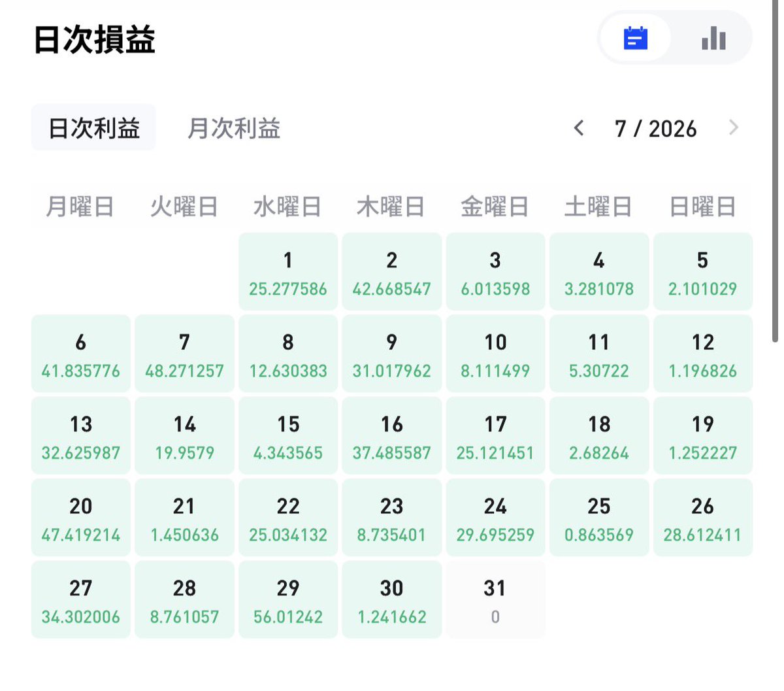
Task: Click the 土曜日 column header
Action: coord(598,207)
